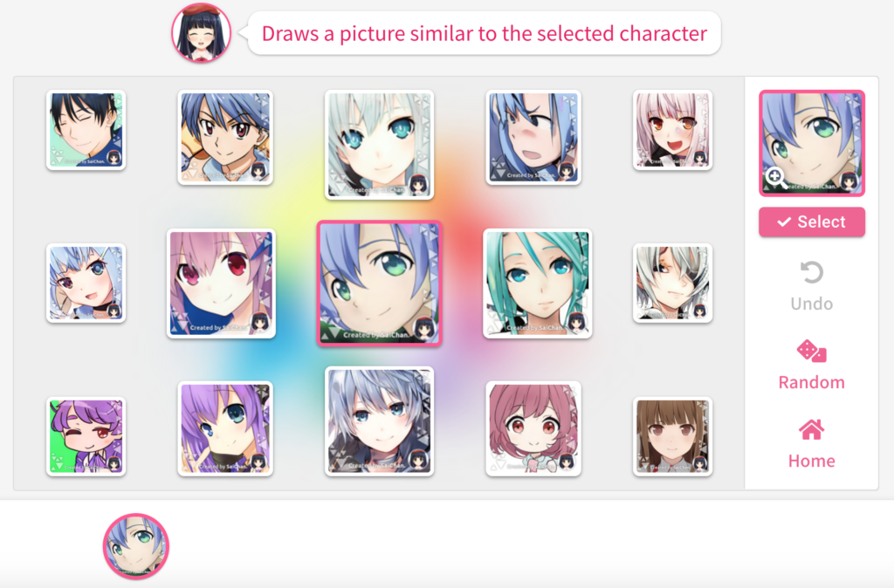The height and width of the screenshot is (588, 894).
Task: Choose the pink-haired red-eyed girl portrait
Action: (x=221, y=284)
